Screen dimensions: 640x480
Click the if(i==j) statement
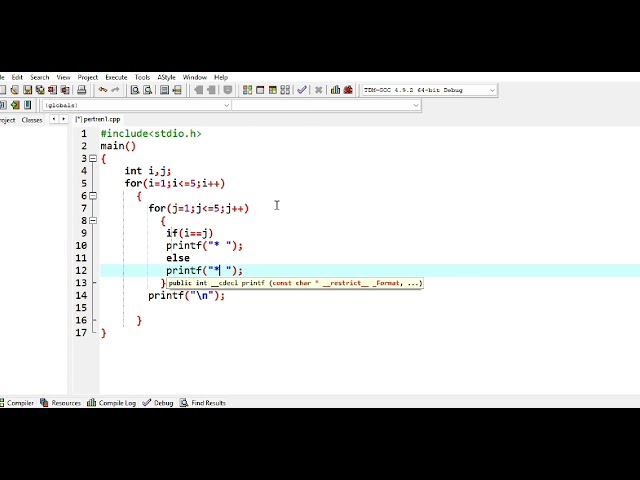pos(189,233)
